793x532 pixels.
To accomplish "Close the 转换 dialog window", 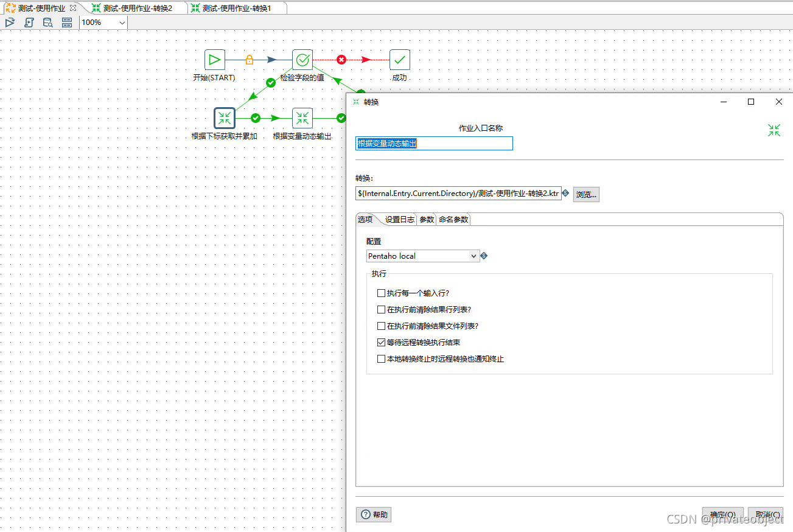I will [779, 102].
